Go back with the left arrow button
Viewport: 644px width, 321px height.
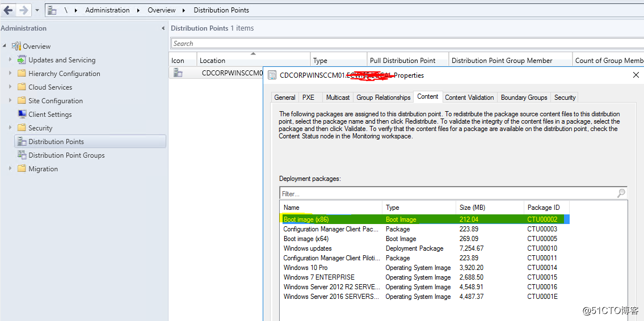click(8, 10)
